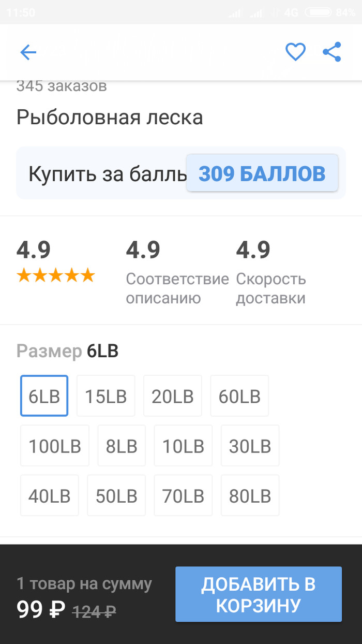Select the 50LB size chip
The height and width of the screenshot is (644, 362).
(x=116, y=495)
